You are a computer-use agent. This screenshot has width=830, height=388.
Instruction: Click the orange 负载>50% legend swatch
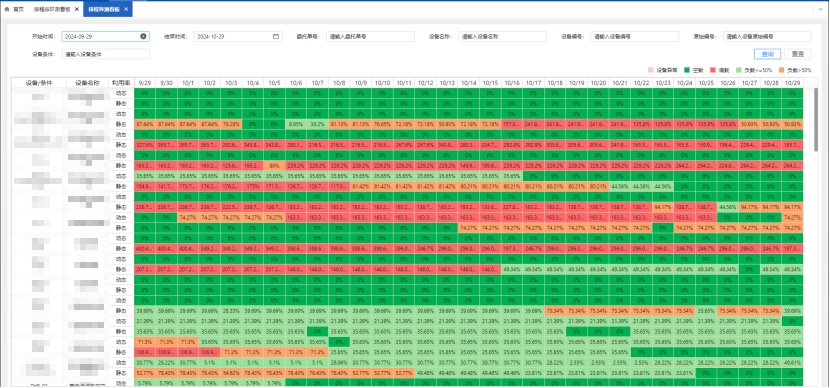(x=782, y=70)
